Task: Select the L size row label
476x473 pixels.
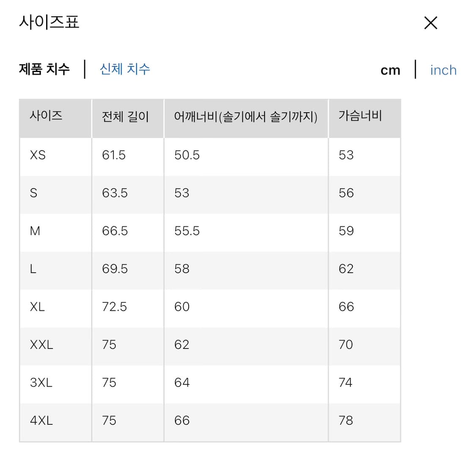Action: 33,269
